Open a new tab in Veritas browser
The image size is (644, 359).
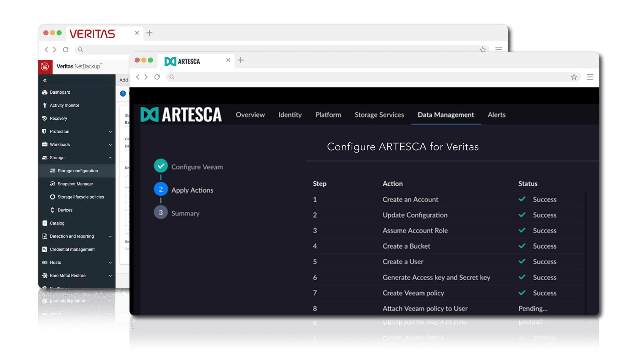[149, 33]
